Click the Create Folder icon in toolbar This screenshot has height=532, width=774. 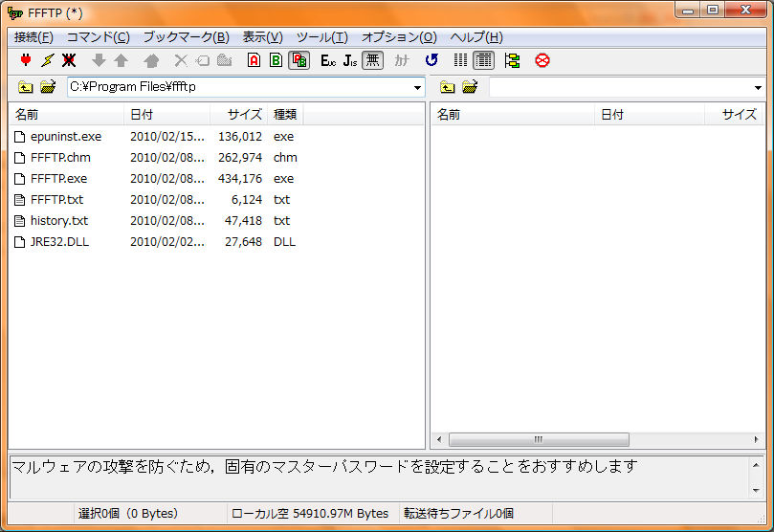(x=225, y=60)
